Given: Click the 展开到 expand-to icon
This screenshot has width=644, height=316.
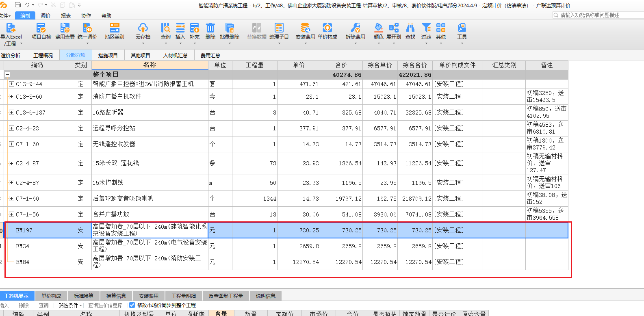Looking at the screenshot, I should (393, 28).
